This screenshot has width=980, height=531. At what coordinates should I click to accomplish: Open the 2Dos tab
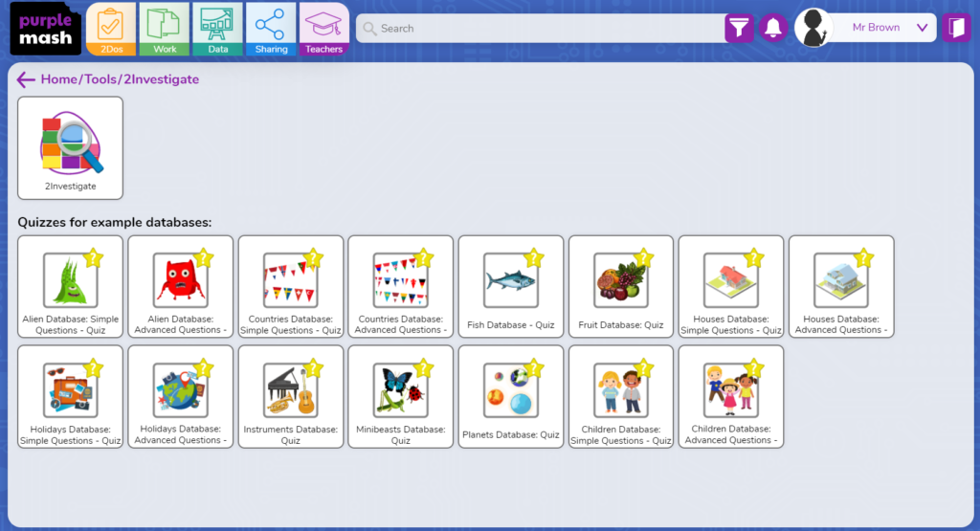pos(111,29)
